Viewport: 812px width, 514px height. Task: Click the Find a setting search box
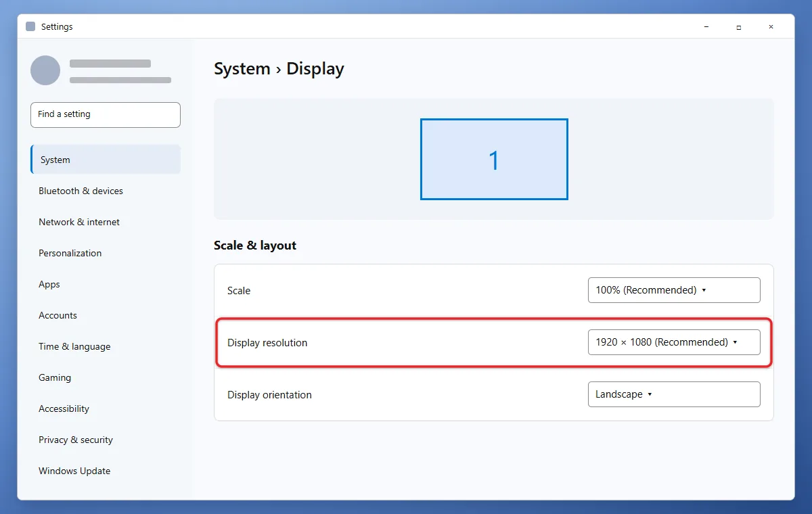(106, 115)
